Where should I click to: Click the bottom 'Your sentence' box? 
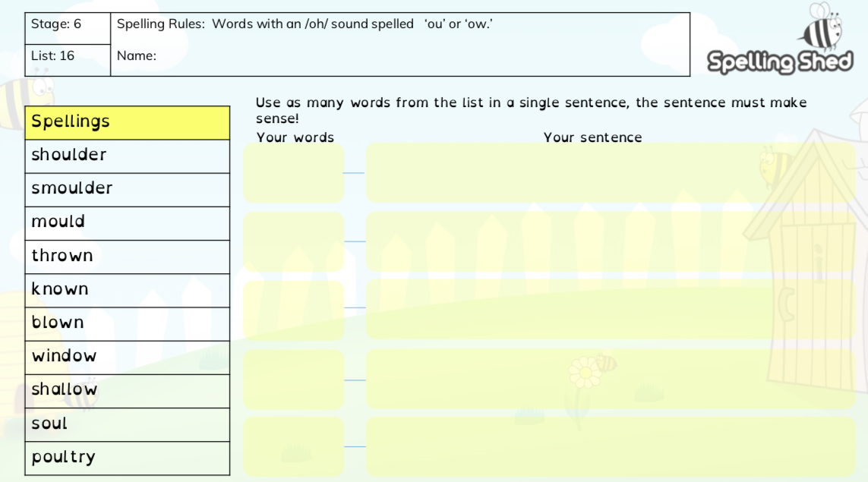pos(610,446)
